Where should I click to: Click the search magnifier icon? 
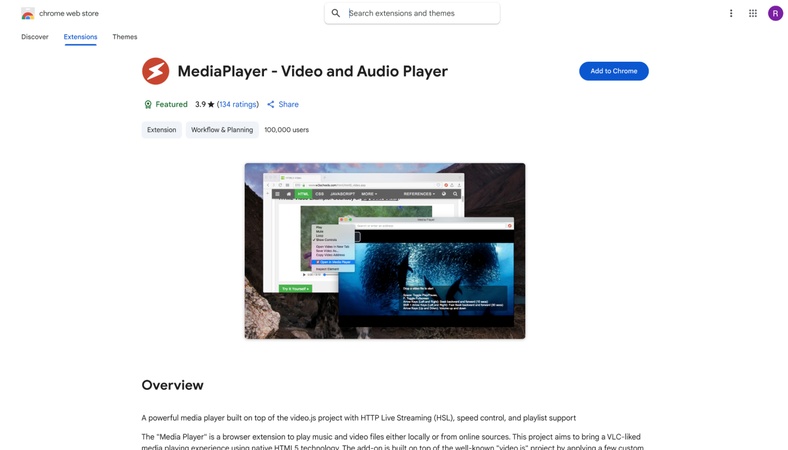[336, 13]
